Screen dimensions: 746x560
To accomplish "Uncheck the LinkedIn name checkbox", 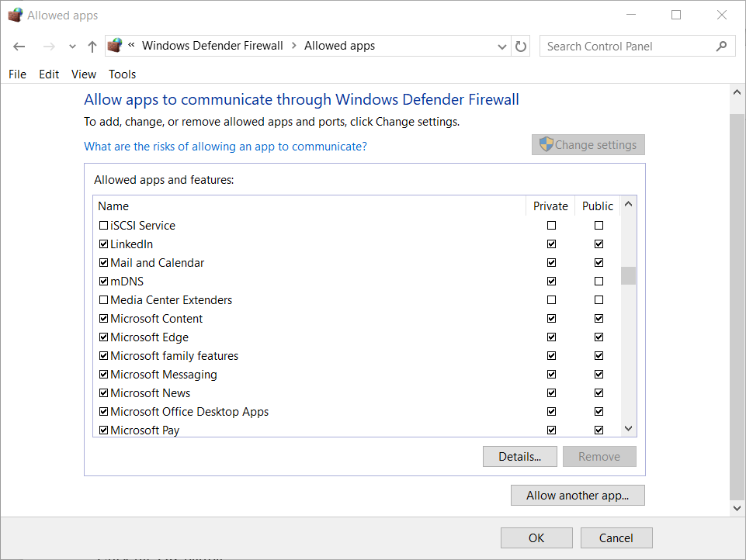I will (103, 244).
